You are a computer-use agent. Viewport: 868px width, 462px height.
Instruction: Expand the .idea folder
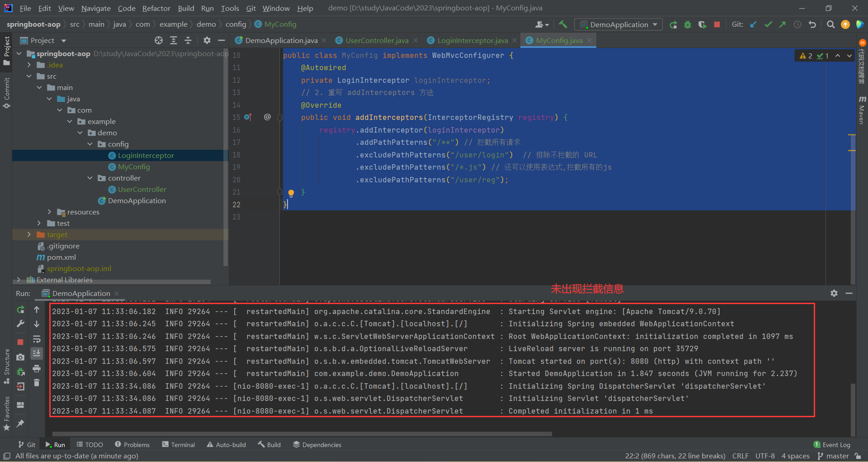point(29,65)
